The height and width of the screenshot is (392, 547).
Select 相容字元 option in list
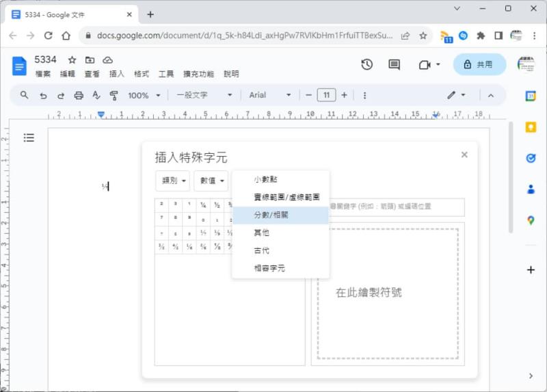pos(280,268)
